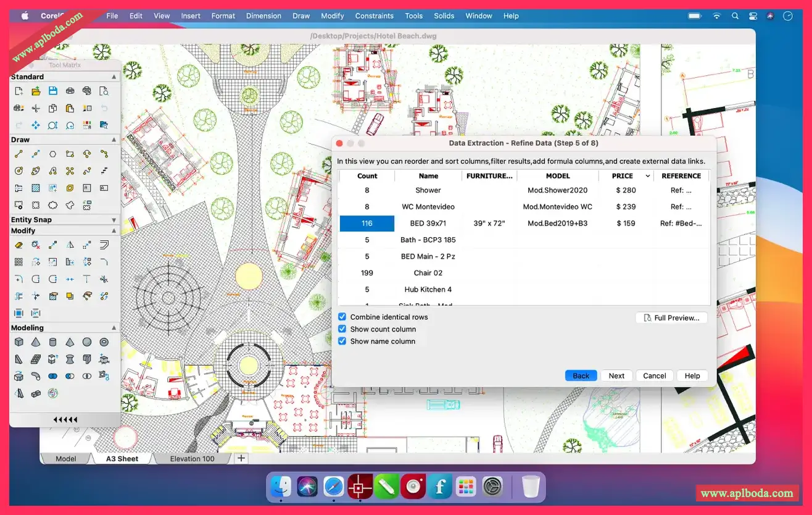Viewport: 812px width, 515px height.
Task: Select the Cone modeling tool
Action: [36, 341]
